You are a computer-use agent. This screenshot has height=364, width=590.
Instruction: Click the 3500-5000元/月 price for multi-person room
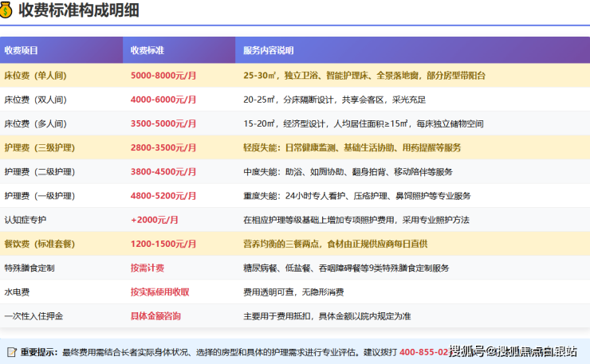tap(163, 123)
